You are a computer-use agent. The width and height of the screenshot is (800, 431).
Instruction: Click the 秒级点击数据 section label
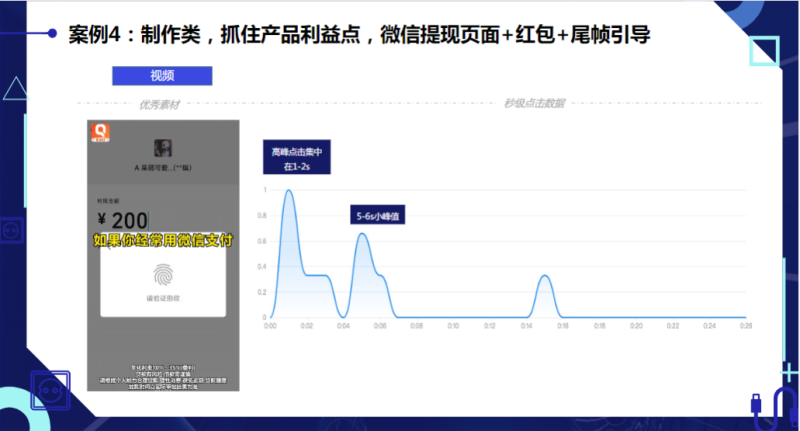point(534,104)
